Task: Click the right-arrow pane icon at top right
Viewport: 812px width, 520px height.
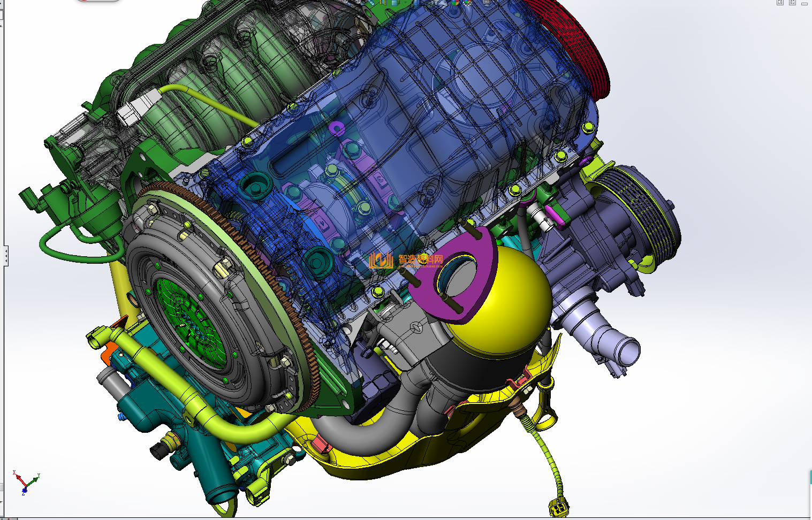Action: coord(792,3)
